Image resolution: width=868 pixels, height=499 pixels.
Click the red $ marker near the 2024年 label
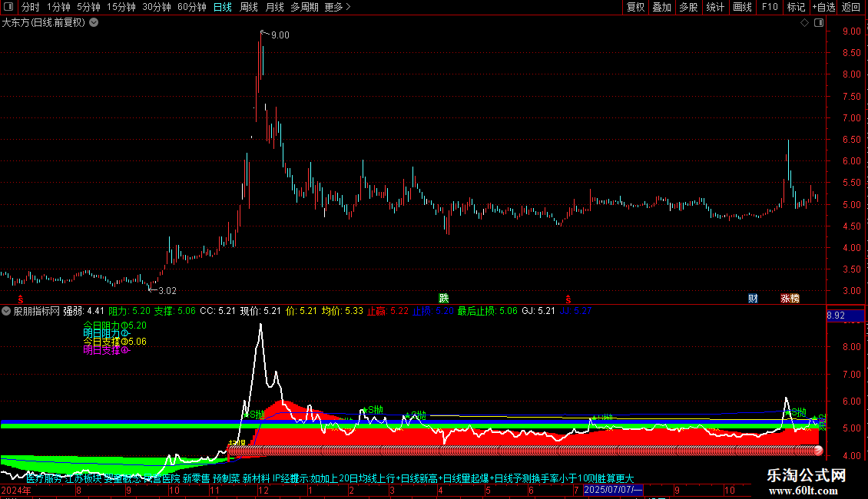[x=21, y=299]
